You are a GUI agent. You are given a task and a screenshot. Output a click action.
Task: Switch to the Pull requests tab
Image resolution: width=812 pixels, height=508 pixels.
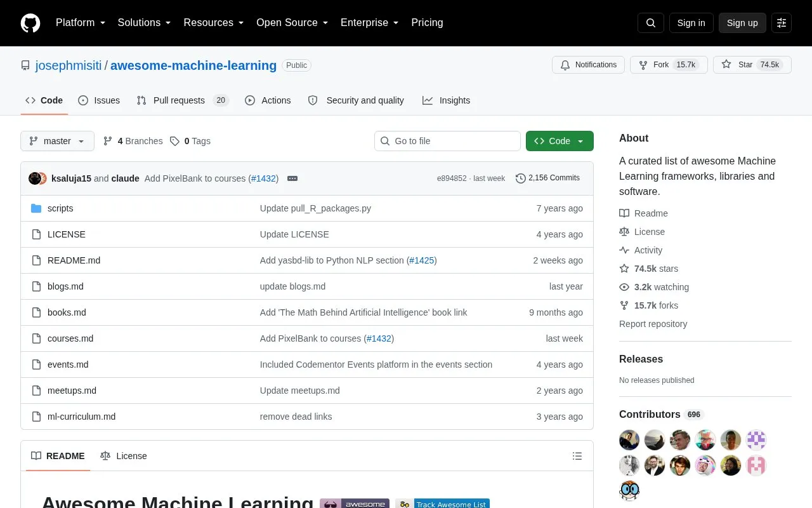pos(182,100)
